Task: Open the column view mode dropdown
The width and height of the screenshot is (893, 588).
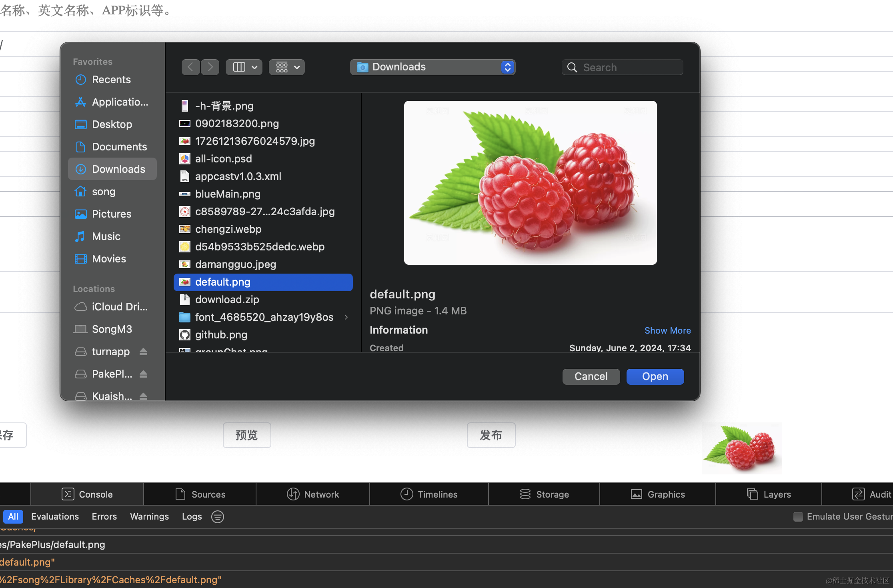Action: (x=244, y=67)
